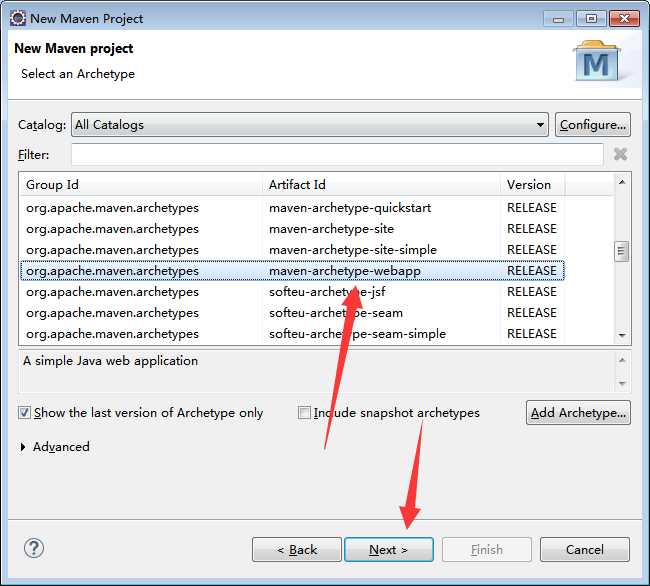Sort by Group Id column header
The height and width of the screenshot is (586, 650).
click(x=141, y=184)
